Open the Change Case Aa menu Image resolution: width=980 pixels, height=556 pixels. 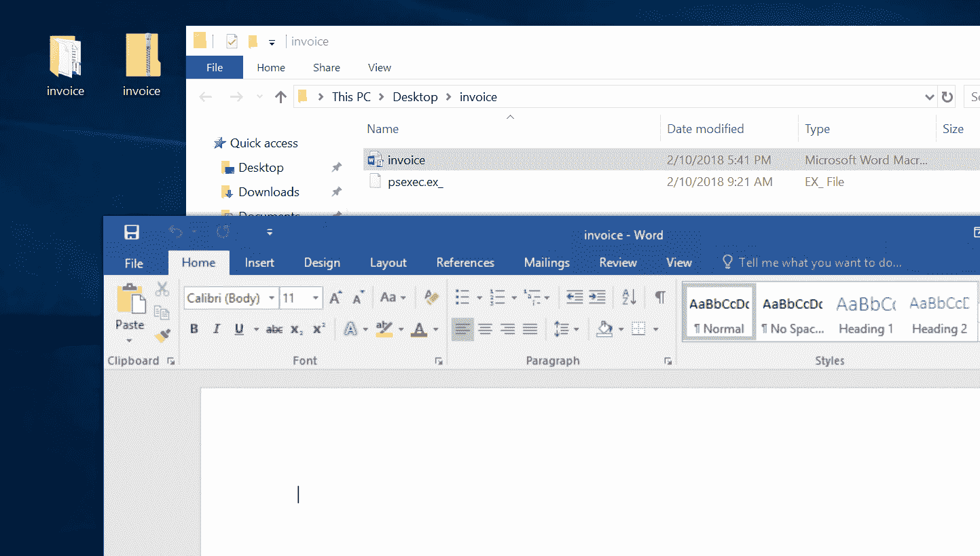(393, 297)
